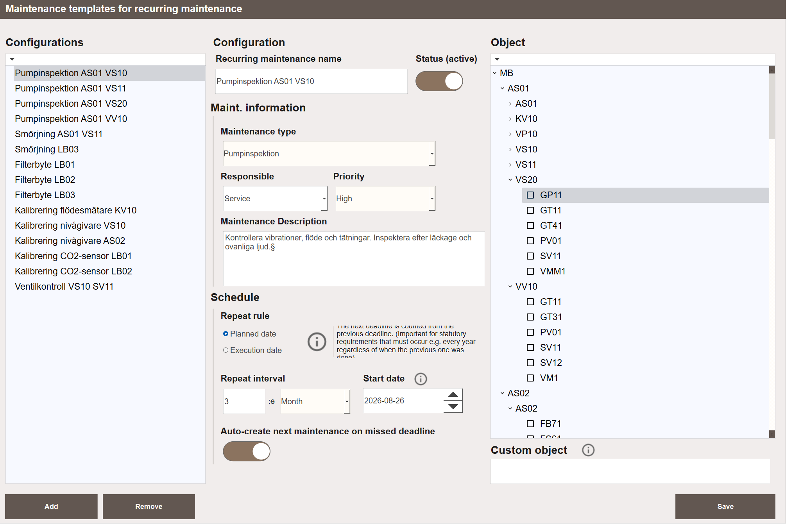This screenshot has width=793, height=532.
Task: Select Kalibrering CO2-sensor LB02 configuration
Action: [x=109, y=271]
